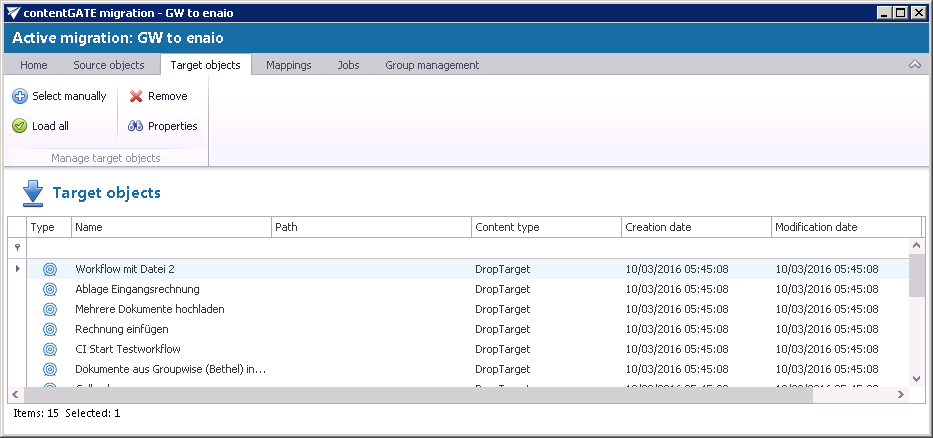
Task: Click DropTarget in the Ablage Eingangsrechnung row
Action: (502, 290)
